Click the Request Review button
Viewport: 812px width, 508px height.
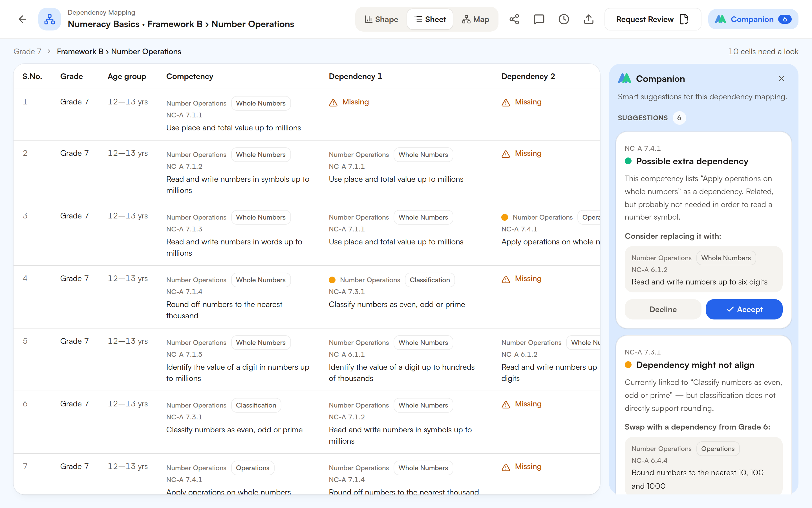point(653,19)
